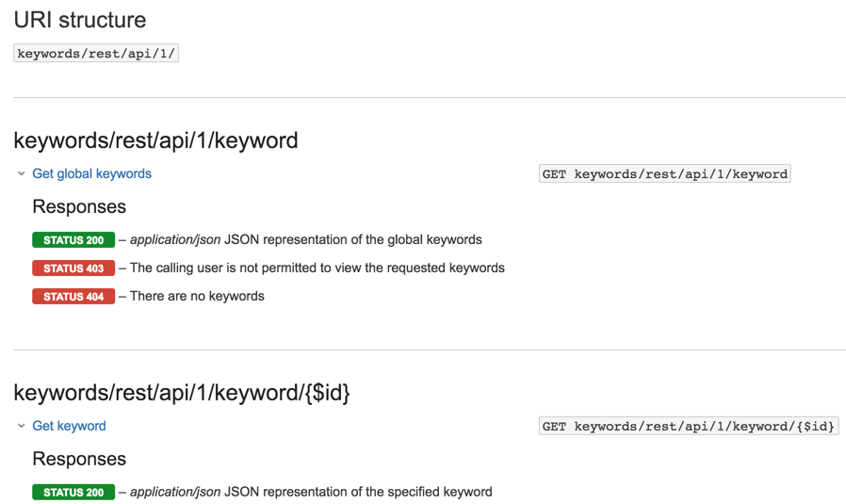Click the text 'There are no keywords'
Screen dimensions: 846x504
197,296
